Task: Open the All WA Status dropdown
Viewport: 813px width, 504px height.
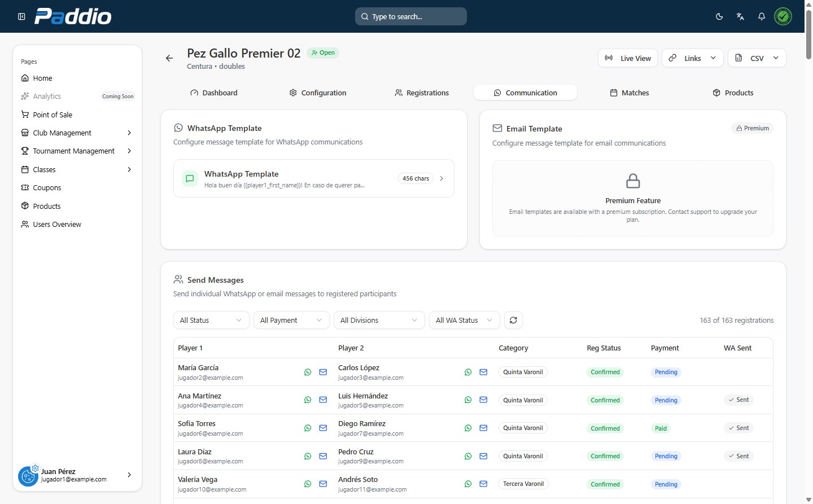Action: pyautogui.click(x=465, y=320)
